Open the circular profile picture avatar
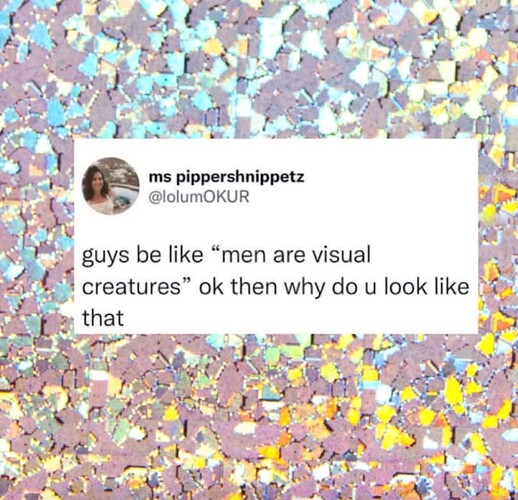Image resolution: width=518 pixels, height=500 pixels. pos(111,186)
